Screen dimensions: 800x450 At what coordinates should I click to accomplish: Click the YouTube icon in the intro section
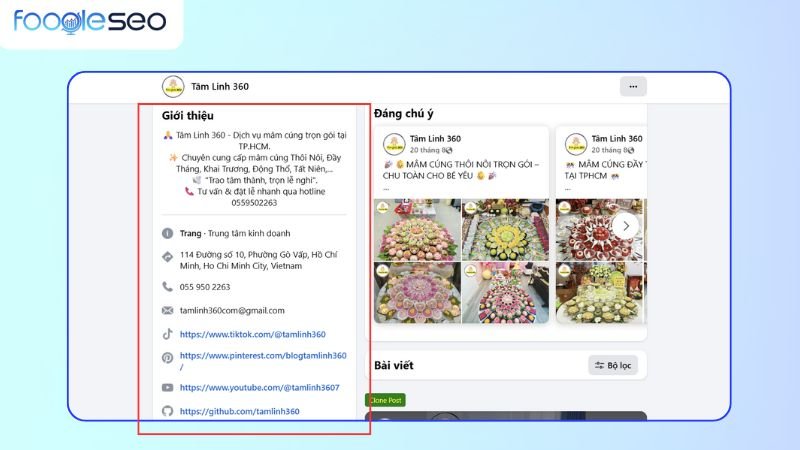167,387
